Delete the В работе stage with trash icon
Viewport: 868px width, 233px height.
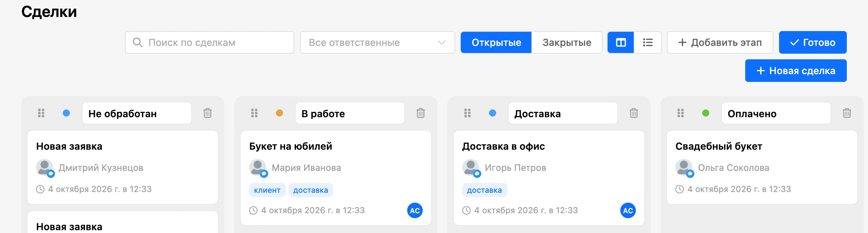[x=421, y=113]
